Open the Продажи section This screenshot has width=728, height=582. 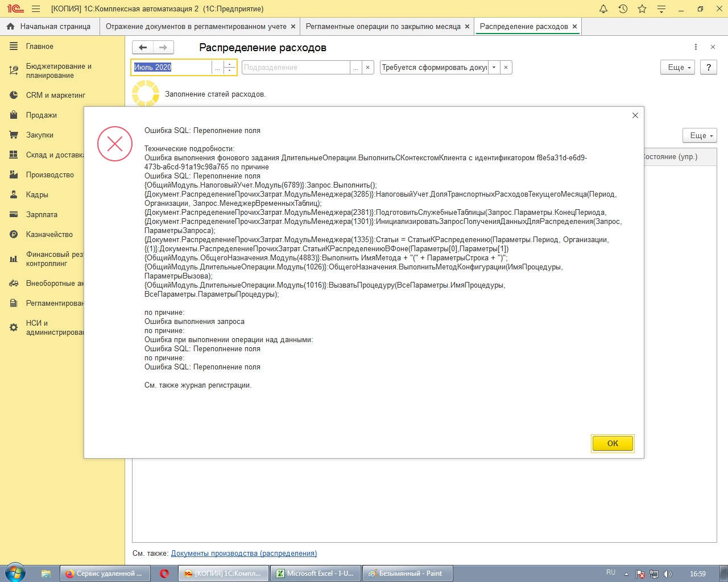pyautogui.click(x=41, y=115)
